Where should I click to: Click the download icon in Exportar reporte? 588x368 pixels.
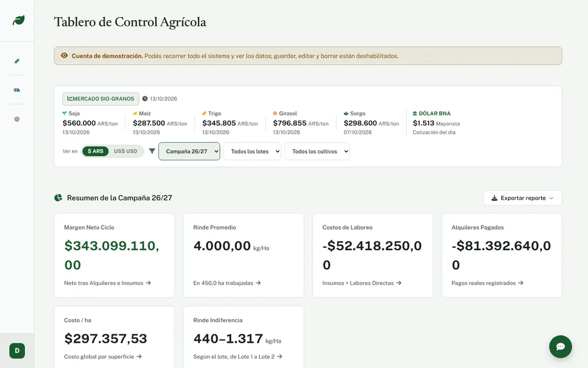click(495, 198)
